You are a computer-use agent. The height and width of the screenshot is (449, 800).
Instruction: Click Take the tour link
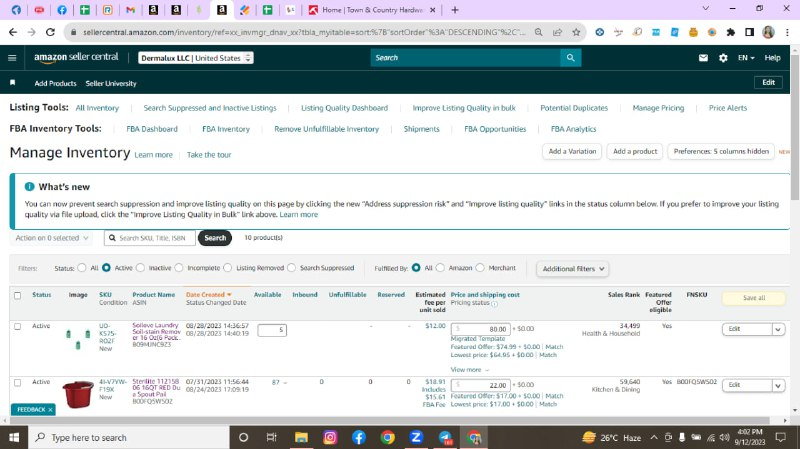coord(209,155)
